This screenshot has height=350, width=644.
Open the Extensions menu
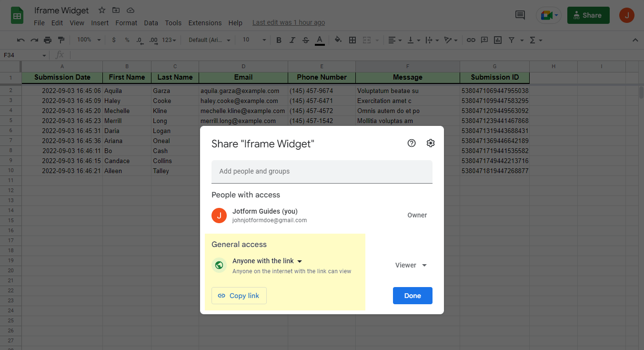point(205,23)
